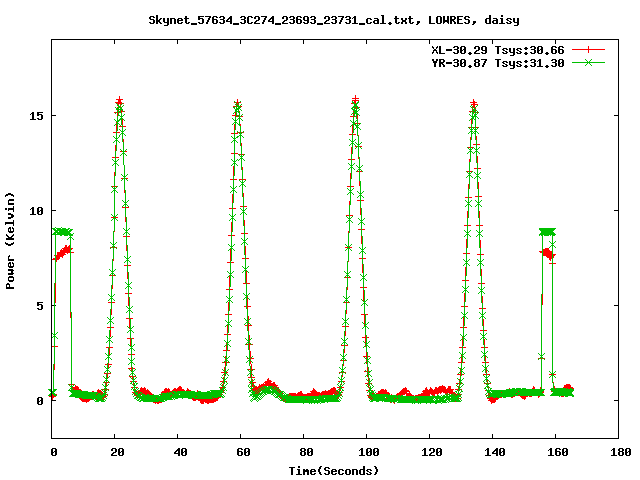The height and width of the screenshot is (480, 640).
Task: Click the second peak near 60 seconds
Action: click(237, 104)
